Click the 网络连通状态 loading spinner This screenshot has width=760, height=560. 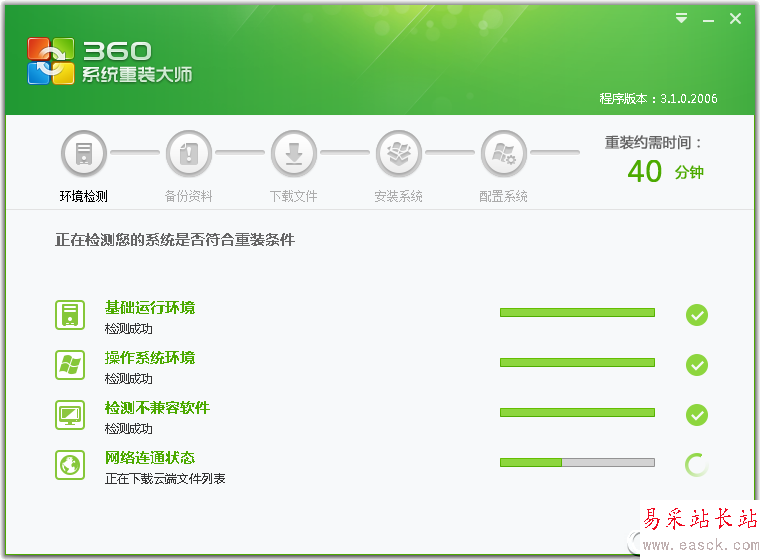697,464
